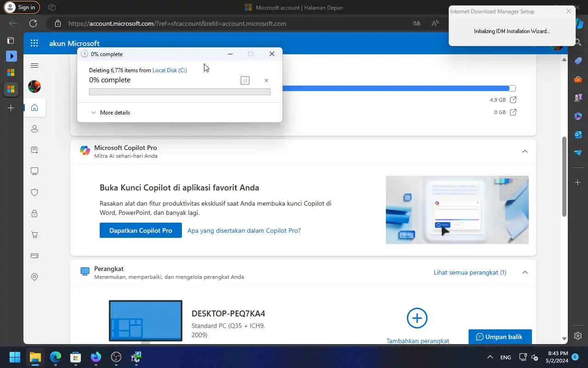Open the clock showing 8:43 PM
The height and width of the screenshot is (368, 588).
558,357
